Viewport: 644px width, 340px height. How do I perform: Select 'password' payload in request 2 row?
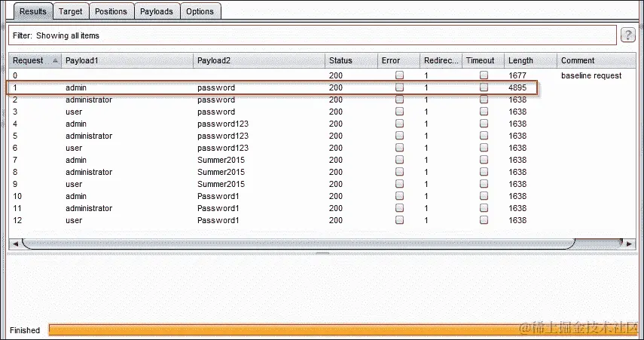coord(216,100)
